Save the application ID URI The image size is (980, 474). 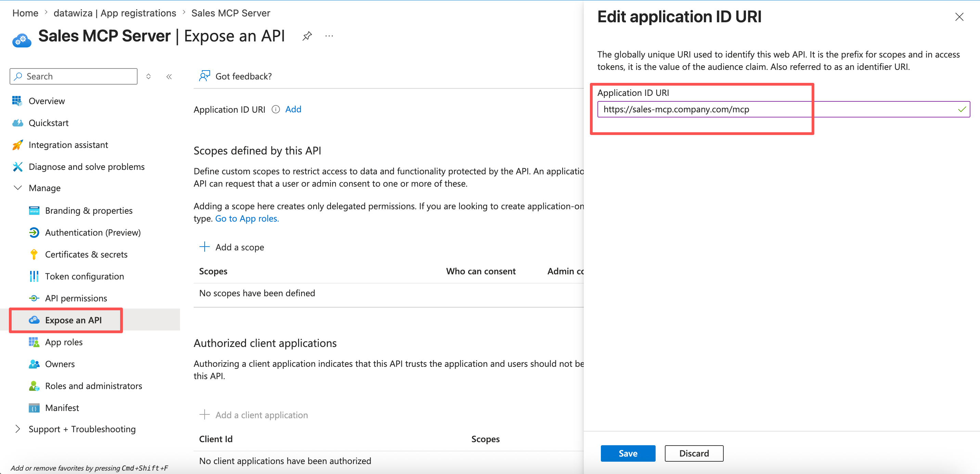click(x=628, y=453)
